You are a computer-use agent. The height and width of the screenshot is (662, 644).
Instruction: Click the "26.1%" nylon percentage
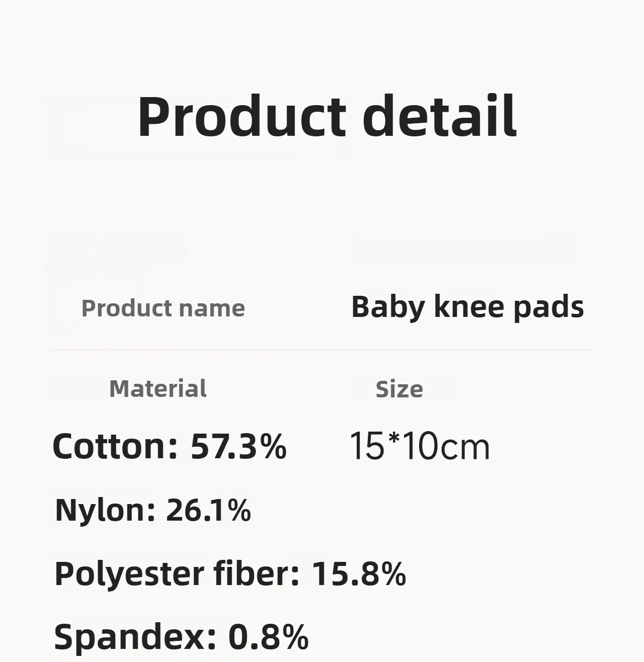tap(208, 510)
